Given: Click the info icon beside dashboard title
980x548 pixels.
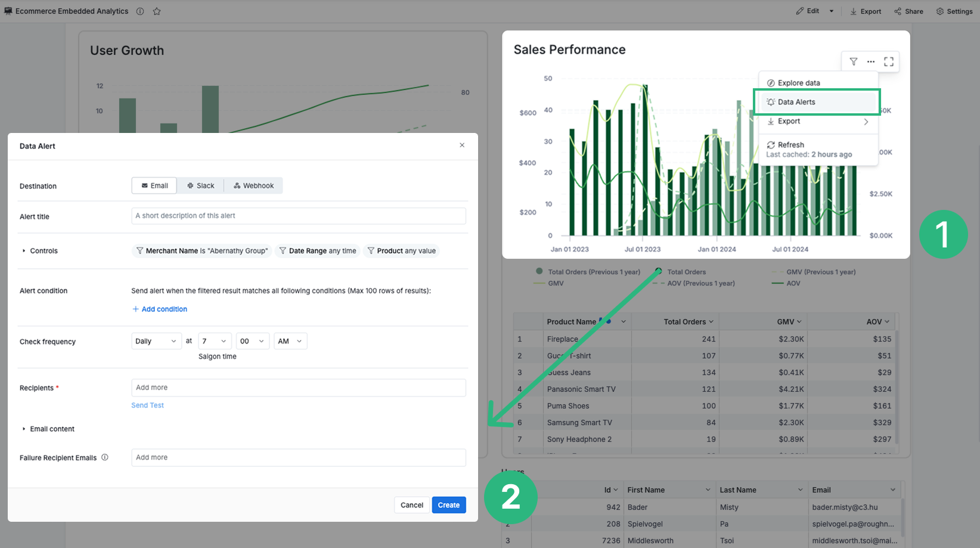Looking at the screenshot, I should click(140, 11).
